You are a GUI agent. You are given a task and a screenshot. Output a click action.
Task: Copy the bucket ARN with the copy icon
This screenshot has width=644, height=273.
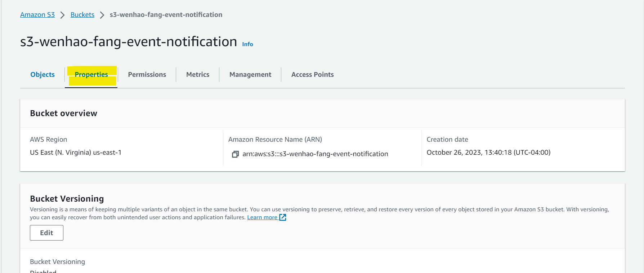click(235, 154)
